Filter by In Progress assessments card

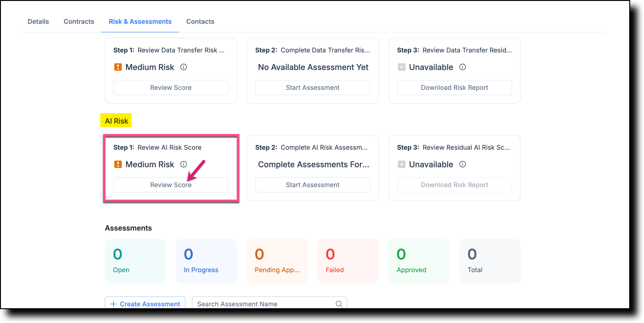(206, 261)
